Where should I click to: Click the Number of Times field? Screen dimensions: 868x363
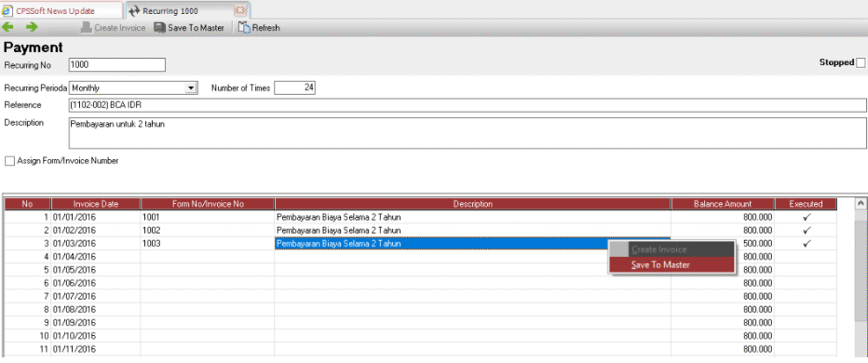pos(295,88)
